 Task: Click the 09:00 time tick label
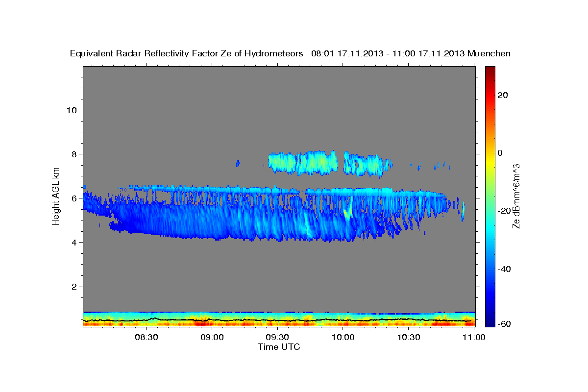point(212,337)
